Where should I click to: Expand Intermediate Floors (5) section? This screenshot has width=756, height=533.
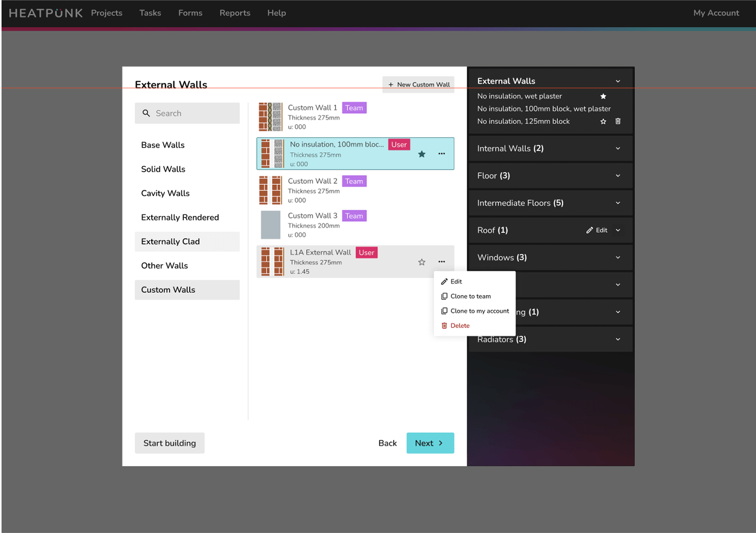(618, 203)
